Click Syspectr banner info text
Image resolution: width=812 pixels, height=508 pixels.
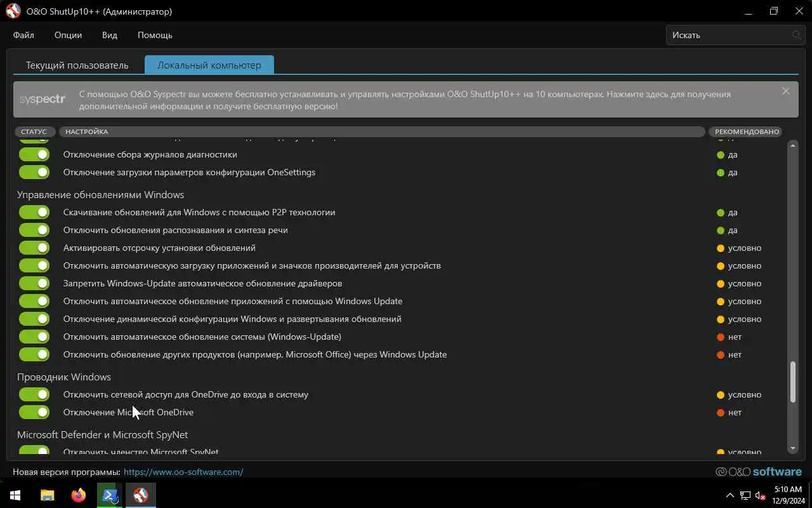click(x=405, y=100)
